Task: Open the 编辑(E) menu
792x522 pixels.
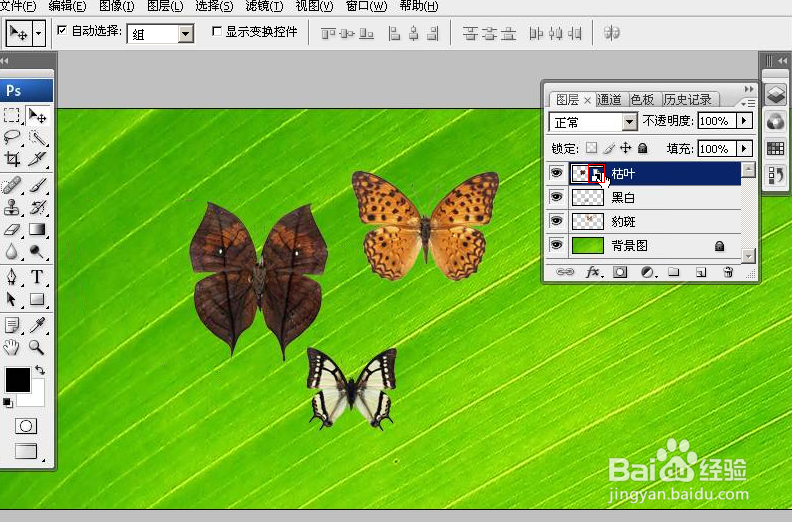Action: (x=68, y=6)
